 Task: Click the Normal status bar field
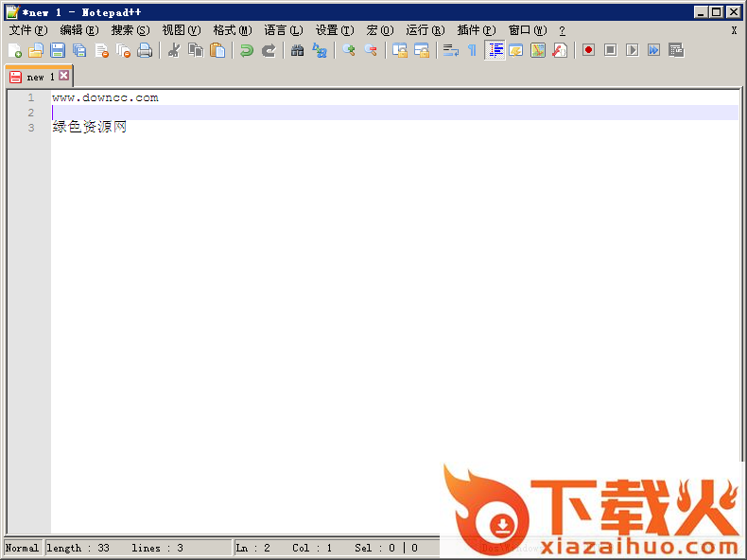pyautogui.click(x=22, y=548)
